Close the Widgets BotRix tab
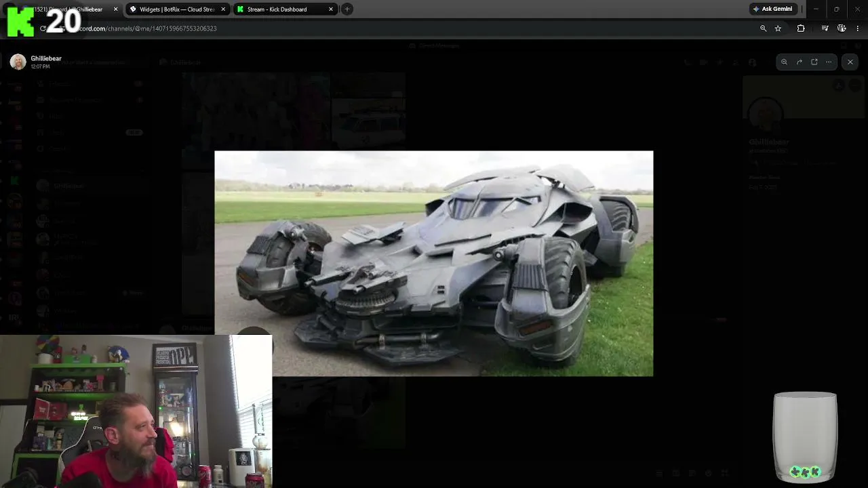This screenshot has width=868, height=488. [223, 9]
